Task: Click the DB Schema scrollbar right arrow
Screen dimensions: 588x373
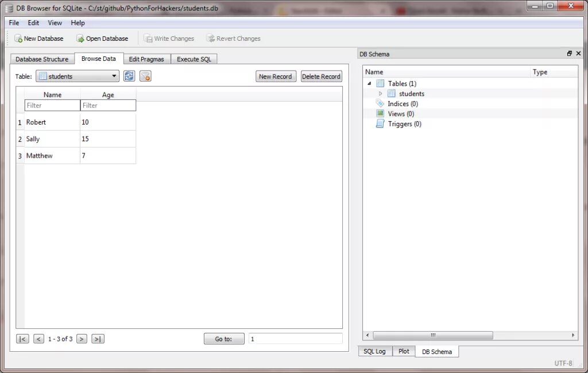Action: pos(573,335)
